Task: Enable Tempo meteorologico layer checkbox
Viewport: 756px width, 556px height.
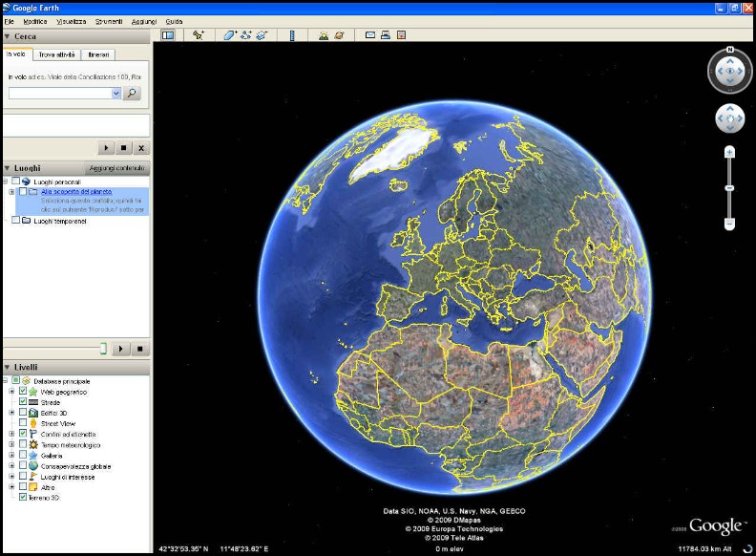Action: (22, 444)
